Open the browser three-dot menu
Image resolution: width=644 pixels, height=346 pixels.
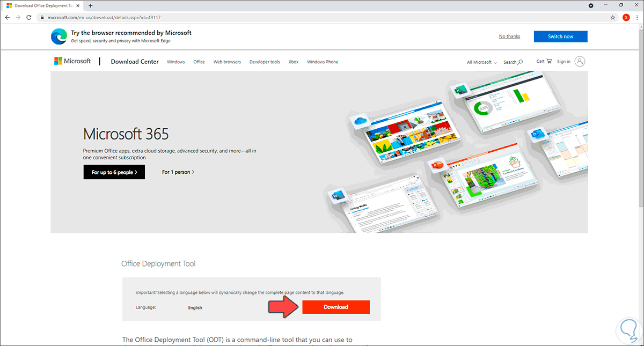coord(638,17)
